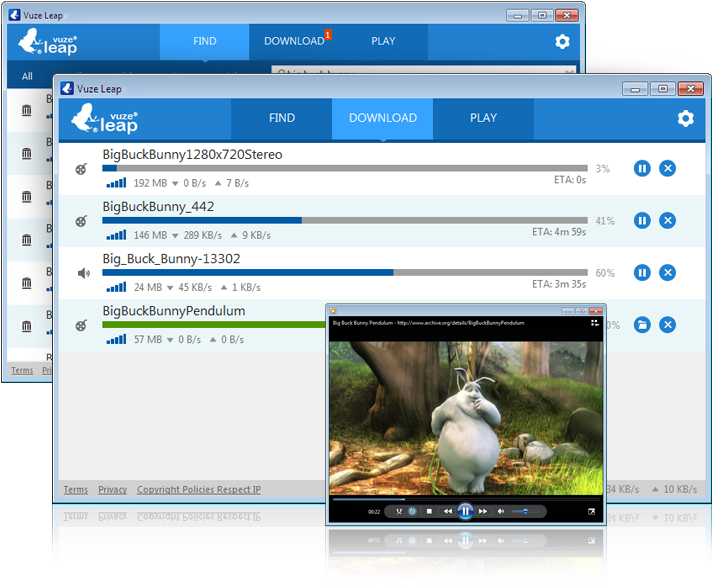Switch to the FIND tab in front window
712x587 pixels.
pos(282,118)
